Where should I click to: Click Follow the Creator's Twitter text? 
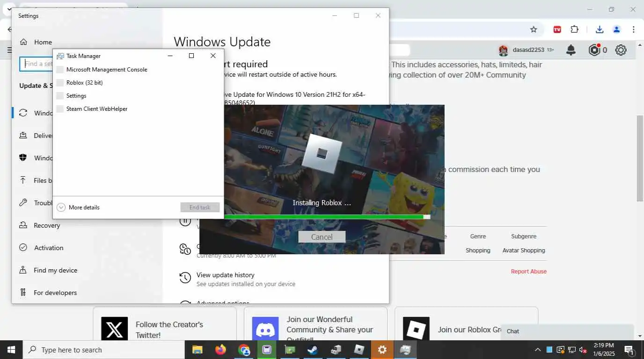point(169,330)
